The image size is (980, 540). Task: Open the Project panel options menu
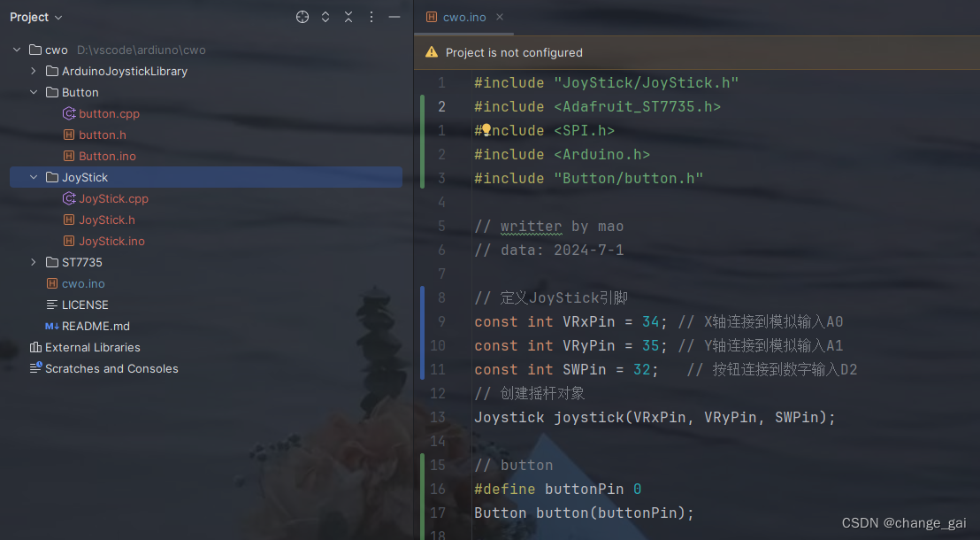[x=371, y=17]
